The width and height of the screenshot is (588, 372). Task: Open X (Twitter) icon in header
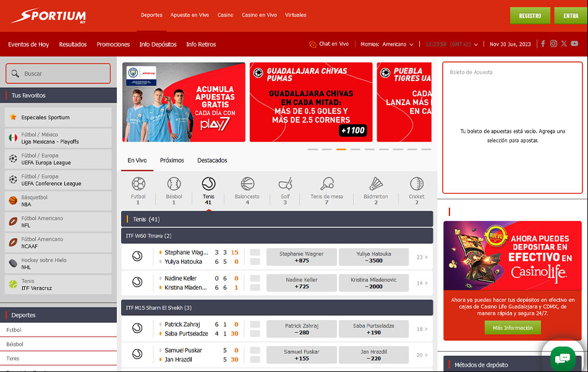point(564,43)
